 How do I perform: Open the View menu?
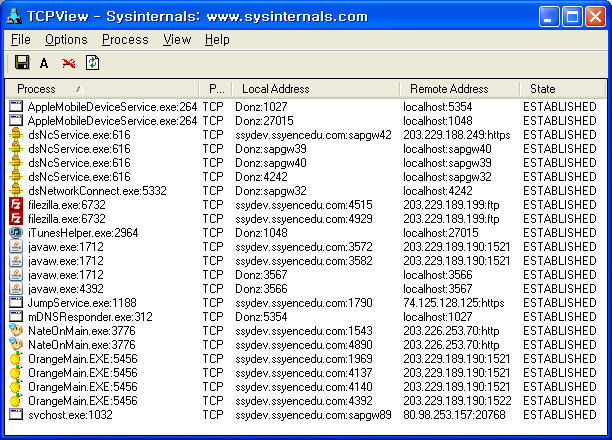click(177, 39)
